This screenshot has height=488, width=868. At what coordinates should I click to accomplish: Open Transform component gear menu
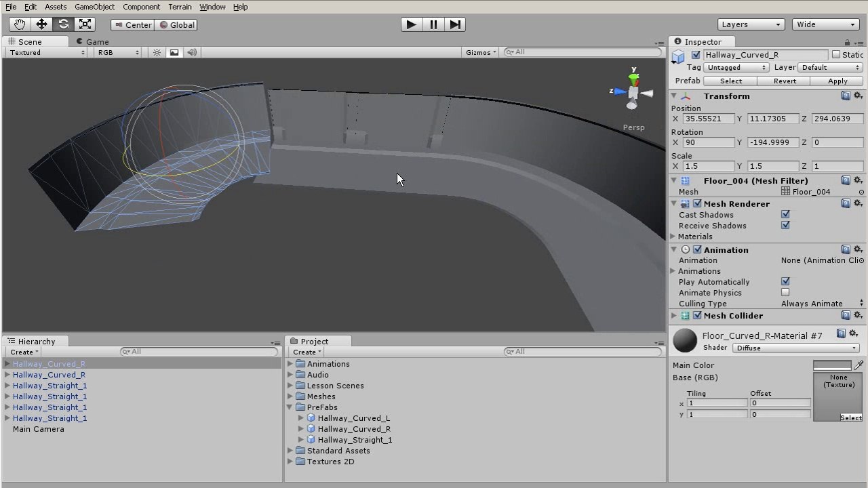pyautogui.click(x=858, y=96)
